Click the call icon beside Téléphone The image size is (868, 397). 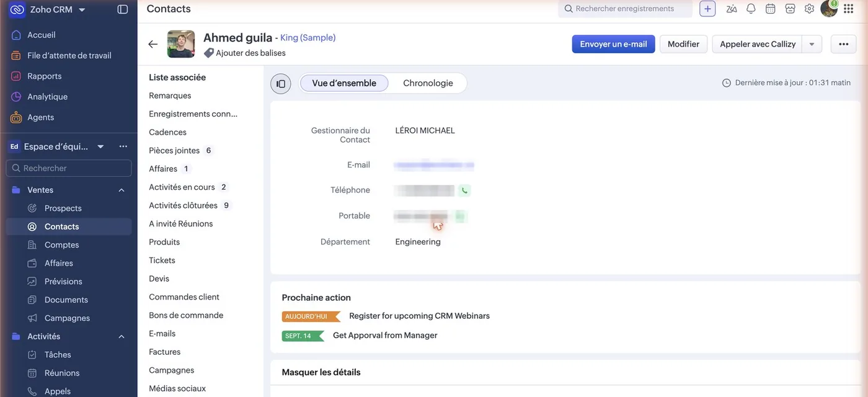click(464, 190)
